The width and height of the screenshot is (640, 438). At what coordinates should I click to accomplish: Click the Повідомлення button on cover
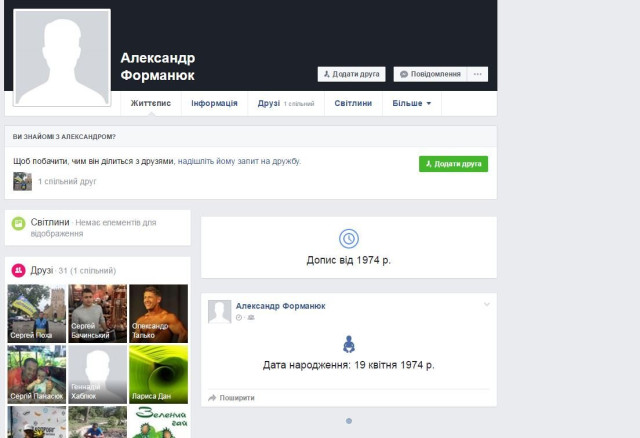point(429,74)
